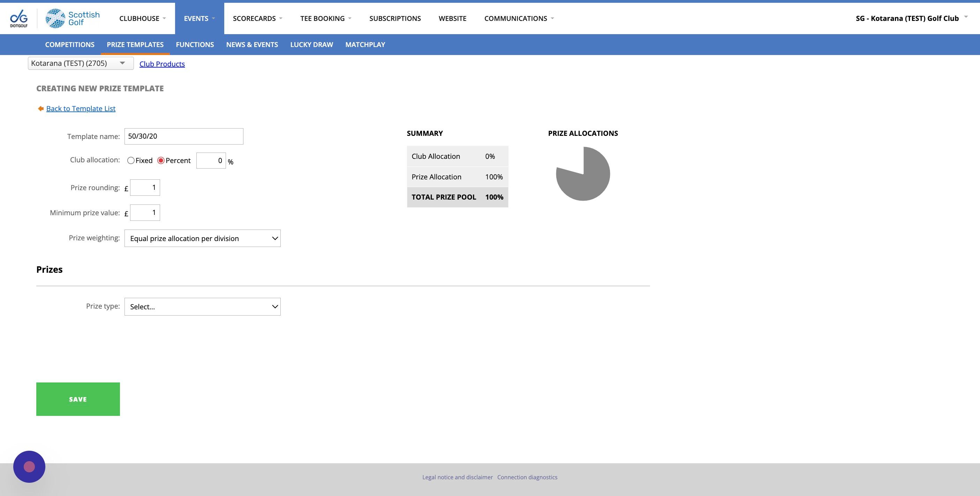Viewport: 980px width, 496px height.
Task: Select the Fixed club allocation option
Action: 131,160
